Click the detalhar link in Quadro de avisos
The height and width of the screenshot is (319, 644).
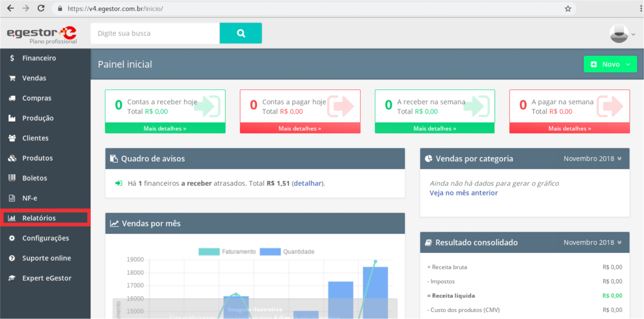click(x=308, y=183)
